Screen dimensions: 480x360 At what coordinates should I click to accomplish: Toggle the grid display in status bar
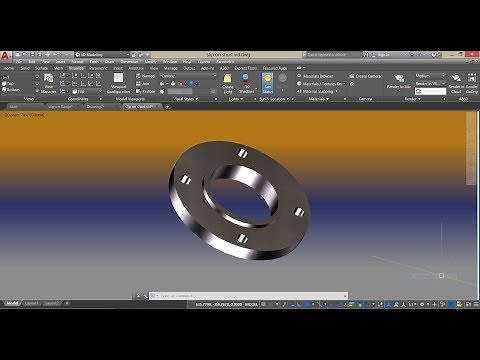263,304
